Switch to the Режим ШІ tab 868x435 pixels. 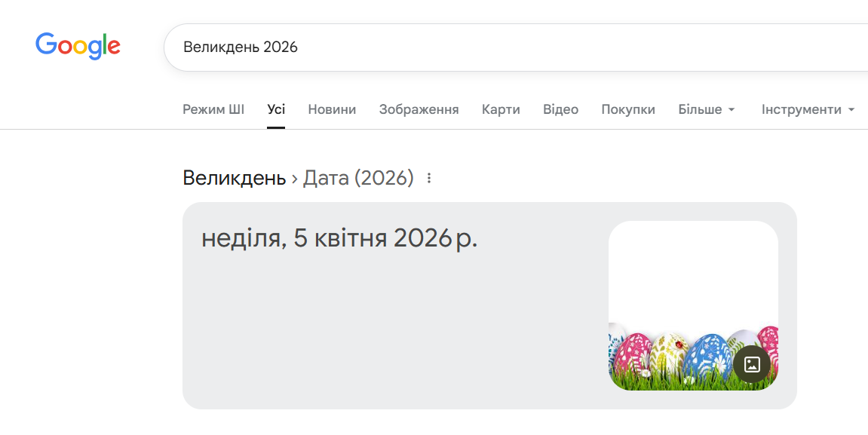(213, 109)
